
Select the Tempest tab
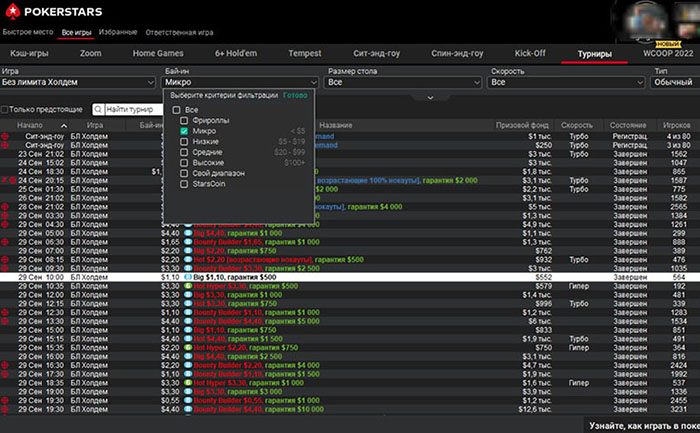coord(304,53)
